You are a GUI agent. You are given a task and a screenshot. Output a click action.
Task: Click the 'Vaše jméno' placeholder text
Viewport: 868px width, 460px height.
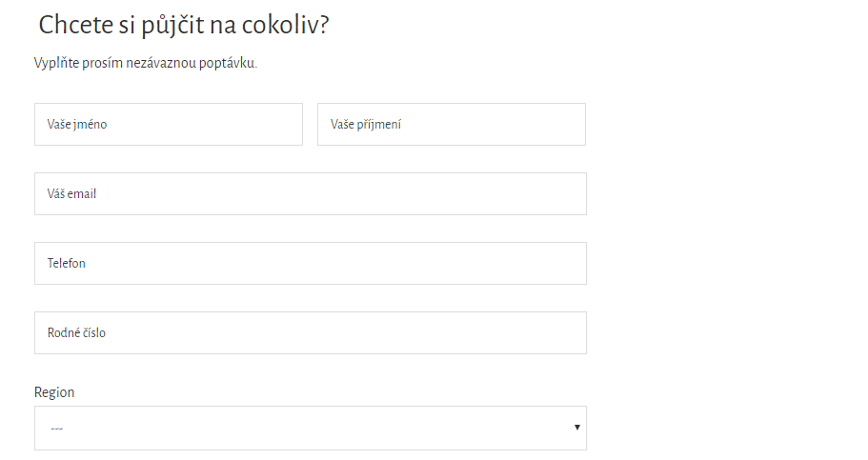coord(77,125)
